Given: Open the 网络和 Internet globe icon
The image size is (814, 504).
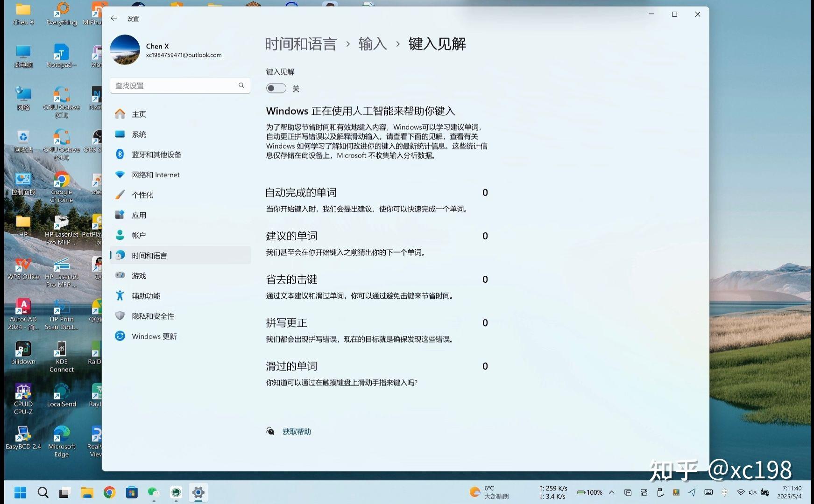Looking at the screenshot, I should [x=120, y=175].
